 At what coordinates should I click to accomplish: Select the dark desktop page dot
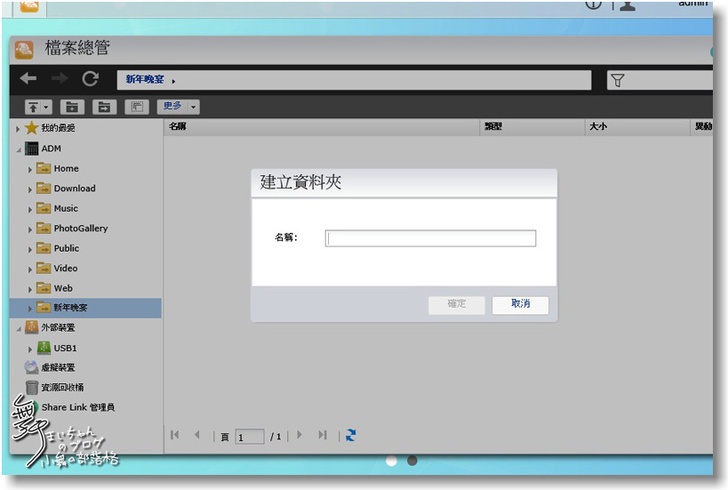tap(412, 461)
